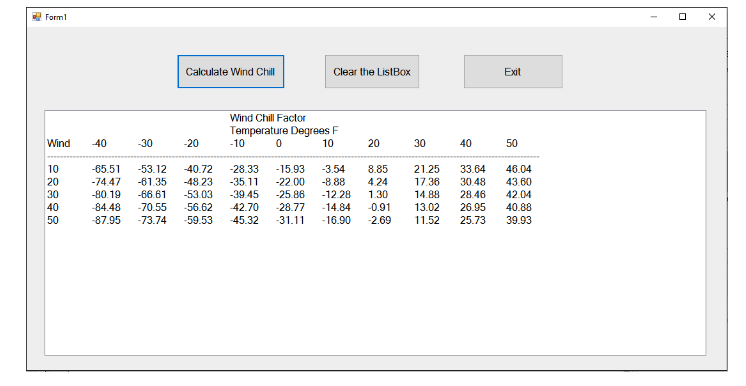Image resolution: width=746 pixels, height=386 pixels.
Task: Click the value 39.93
Action: pyautogui.click(x=519, y=220)
